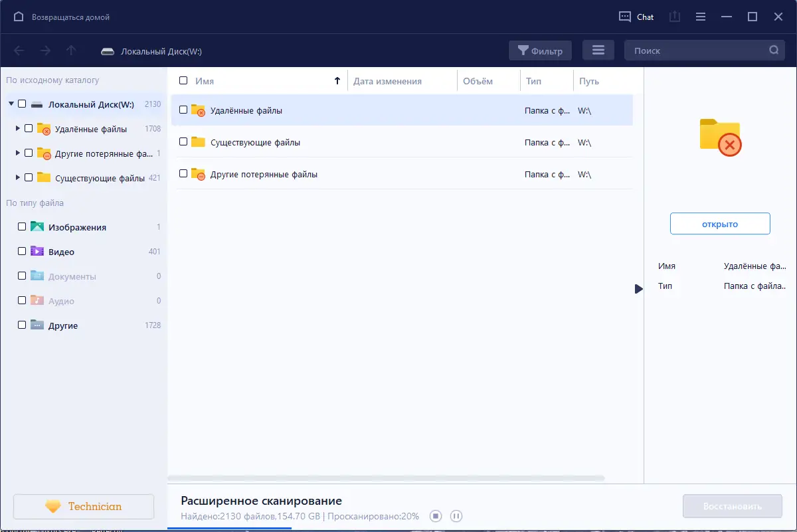
Task: Collapse the preview panel with its arrow
Action: coord(638,289)
